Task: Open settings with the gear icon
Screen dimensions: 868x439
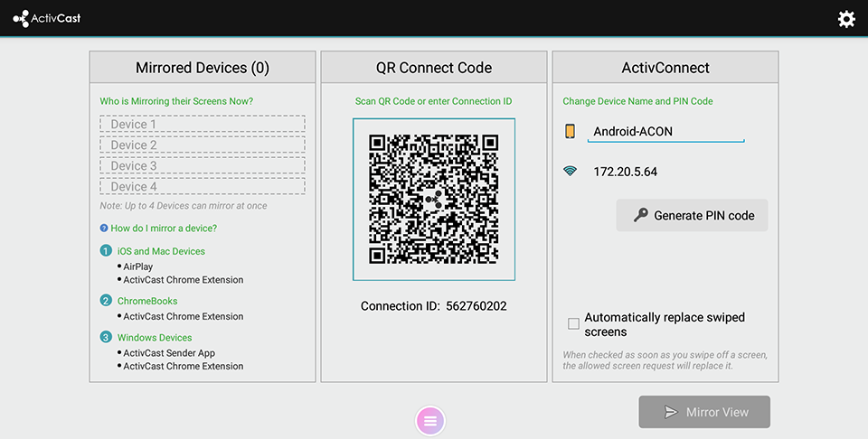Action: tap(846, 19)
